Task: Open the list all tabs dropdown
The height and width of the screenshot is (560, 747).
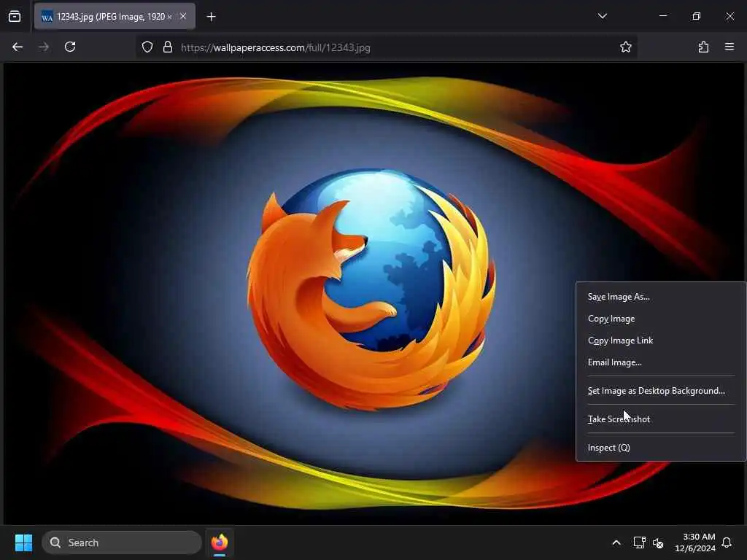Action: coord(602,16)
